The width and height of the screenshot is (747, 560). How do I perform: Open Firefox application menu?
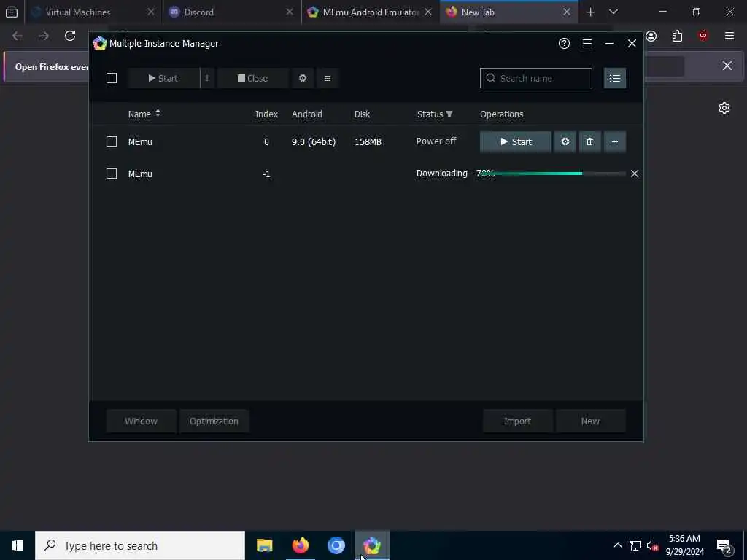pyautogui.click(x=729, y=36)
